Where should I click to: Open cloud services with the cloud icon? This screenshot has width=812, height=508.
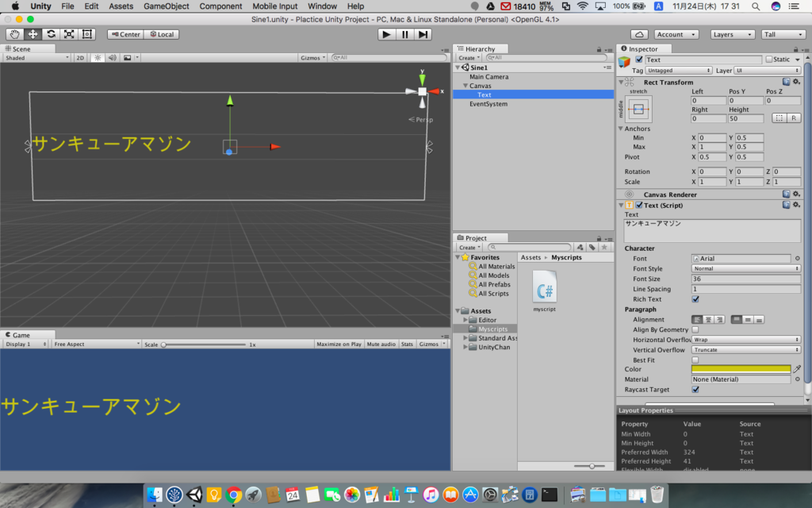[639, 34]
